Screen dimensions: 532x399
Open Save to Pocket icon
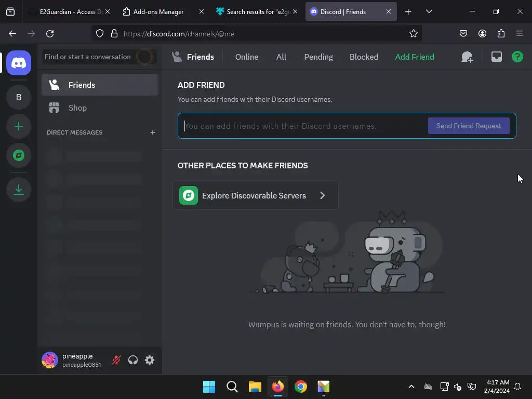coord(463,33)
